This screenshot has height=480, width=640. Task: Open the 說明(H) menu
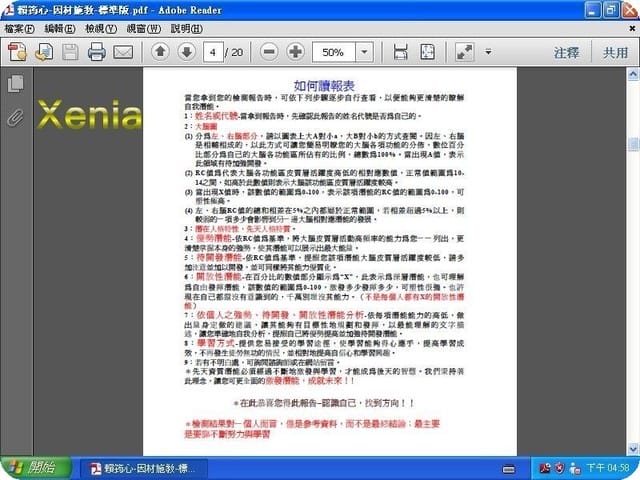click(x=187, y=29)
